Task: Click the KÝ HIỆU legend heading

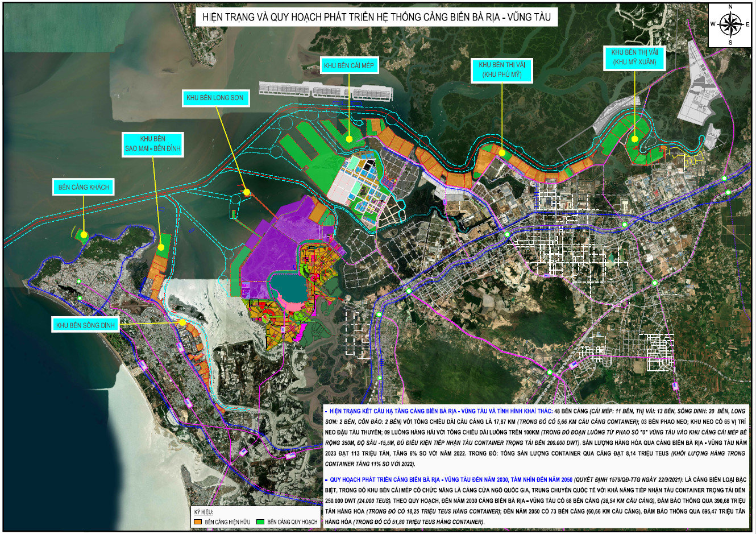Action: click(x=203, y=512)
